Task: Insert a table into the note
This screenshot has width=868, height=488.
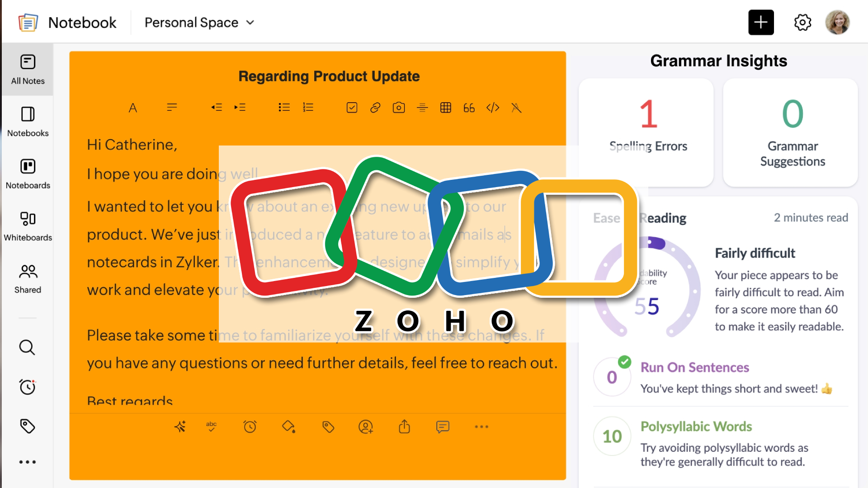Action: 446,108
